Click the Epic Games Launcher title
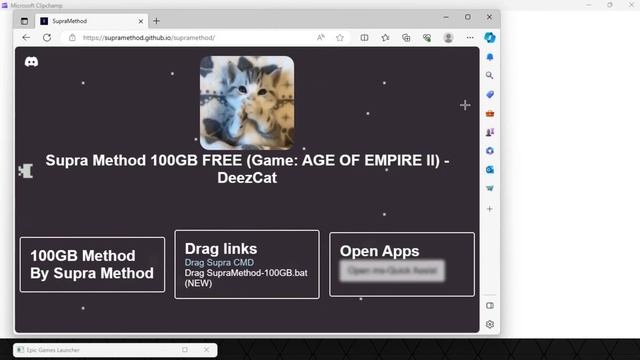This screenshot has width=640, height=360. (53, 350)
